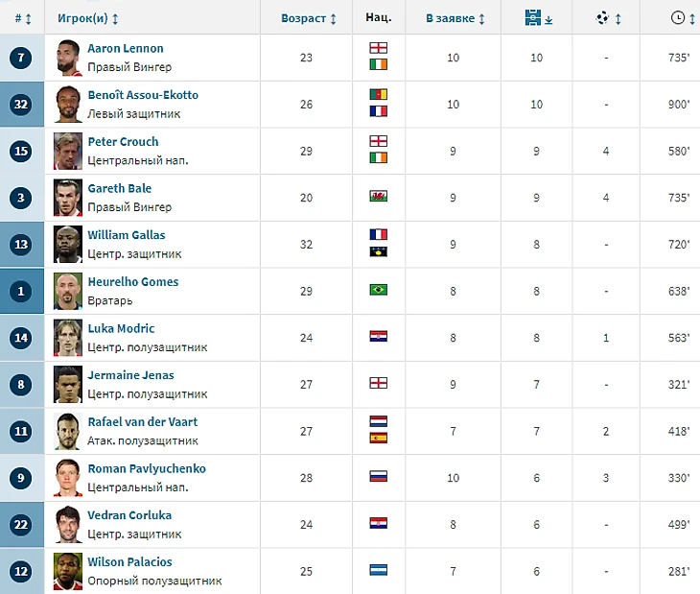Sort table by Возраст column
Image resolution: width=700 pixels, height=594 pixels.
pos(308,18)
